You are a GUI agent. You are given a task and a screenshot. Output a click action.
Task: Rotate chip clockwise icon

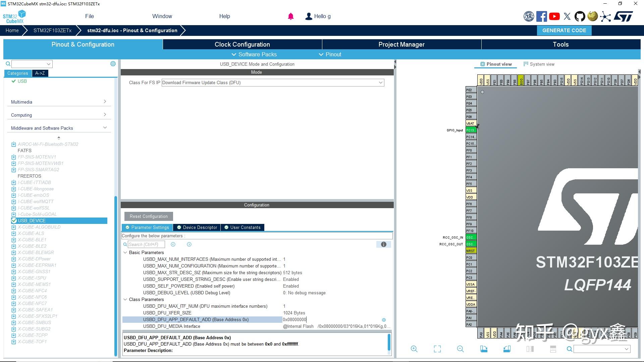tap(484, 349)
